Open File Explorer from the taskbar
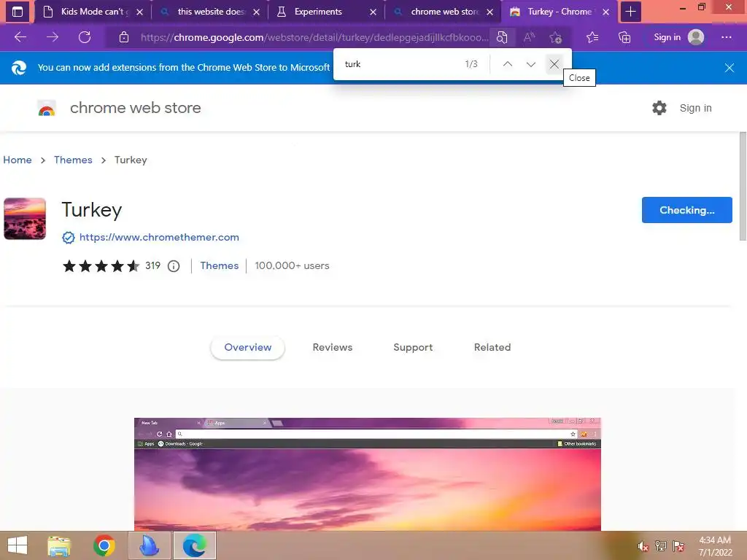Image resolution: width=747 pixels, height=560 pixels. 60,545
